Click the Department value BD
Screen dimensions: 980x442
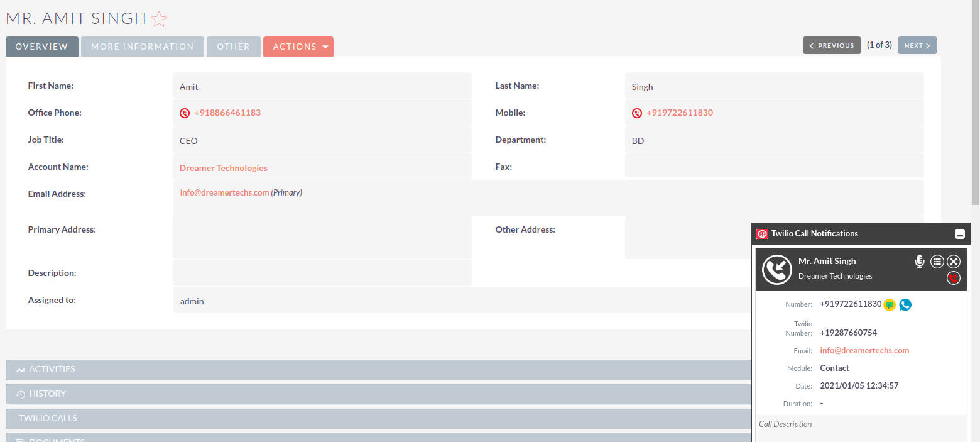coord(638,141)
